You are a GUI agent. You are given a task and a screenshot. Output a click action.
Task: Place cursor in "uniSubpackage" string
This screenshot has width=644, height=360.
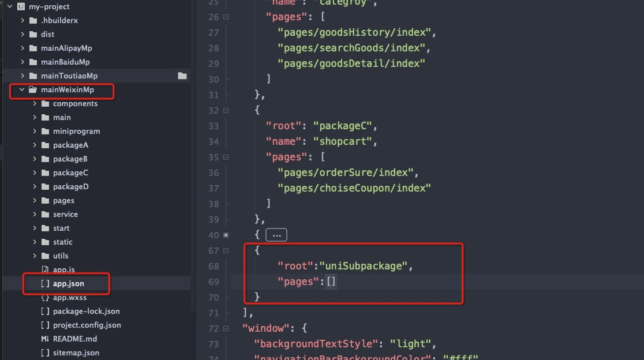click(x=363, y=266)
